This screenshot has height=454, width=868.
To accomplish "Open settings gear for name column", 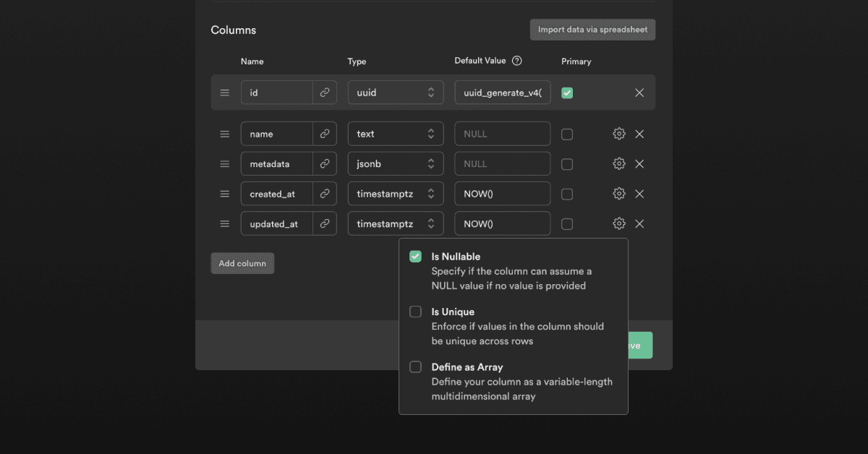I will click(x=618, y=134).
